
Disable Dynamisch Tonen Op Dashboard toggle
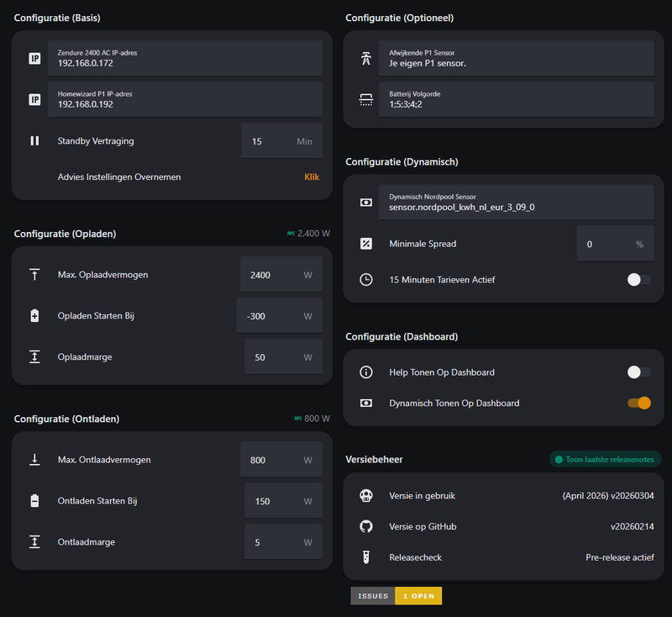click(x=638, y=403)
